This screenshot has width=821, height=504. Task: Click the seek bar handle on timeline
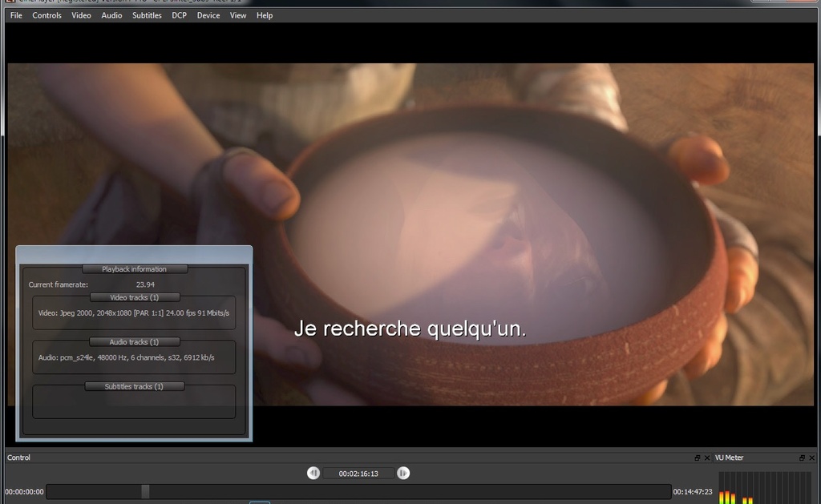click(145, 491)
